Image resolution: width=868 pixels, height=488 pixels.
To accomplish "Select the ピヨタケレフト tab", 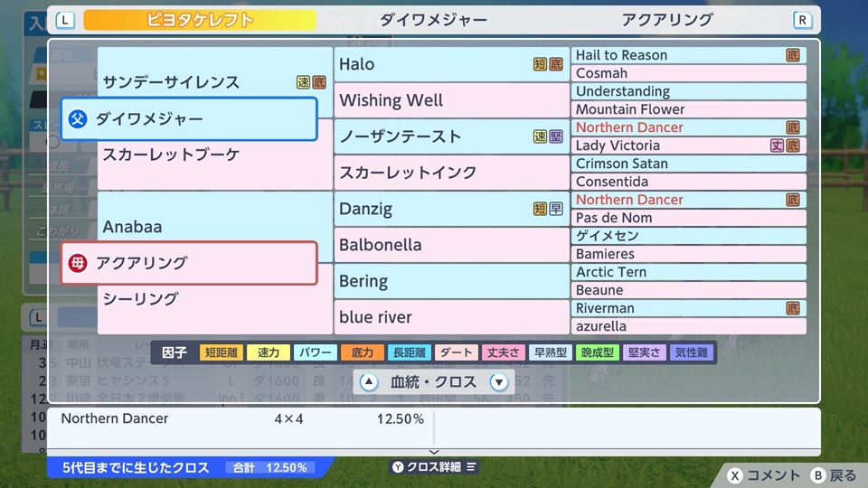I will click(200, 21).
